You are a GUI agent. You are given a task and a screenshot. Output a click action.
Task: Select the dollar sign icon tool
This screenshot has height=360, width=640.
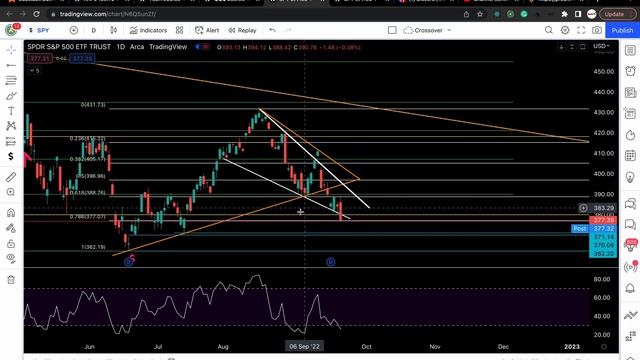coord(11,156)
